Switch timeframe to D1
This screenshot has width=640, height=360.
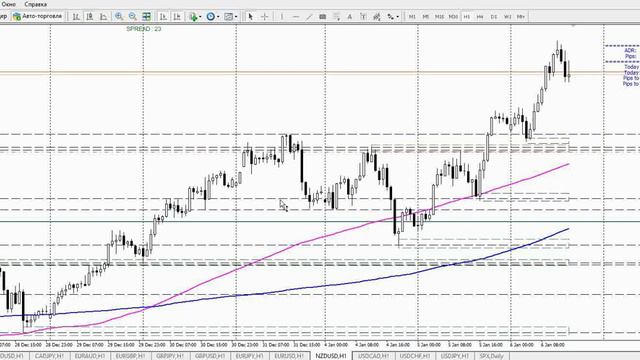click(x=494, y=17)
